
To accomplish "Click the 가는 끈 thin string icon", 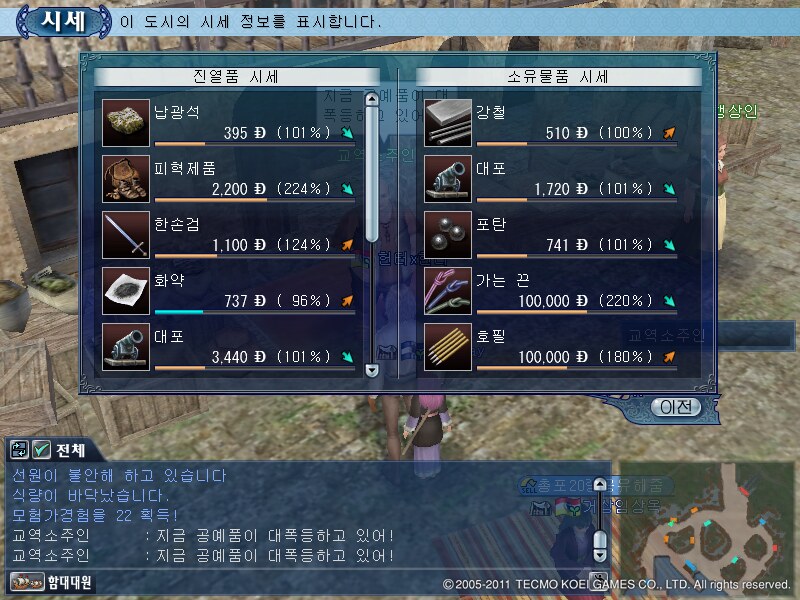I will [x=447, y=291].
